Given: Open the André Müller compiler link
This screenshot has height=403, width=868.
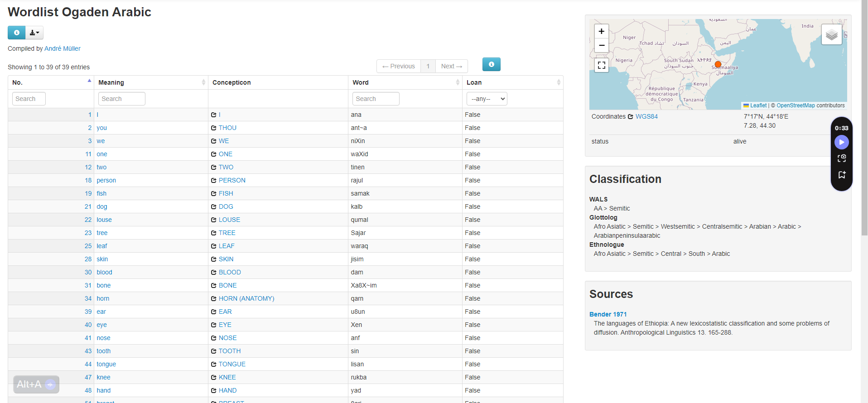Looking at the screenshot, I should click(x=63, y=48).
